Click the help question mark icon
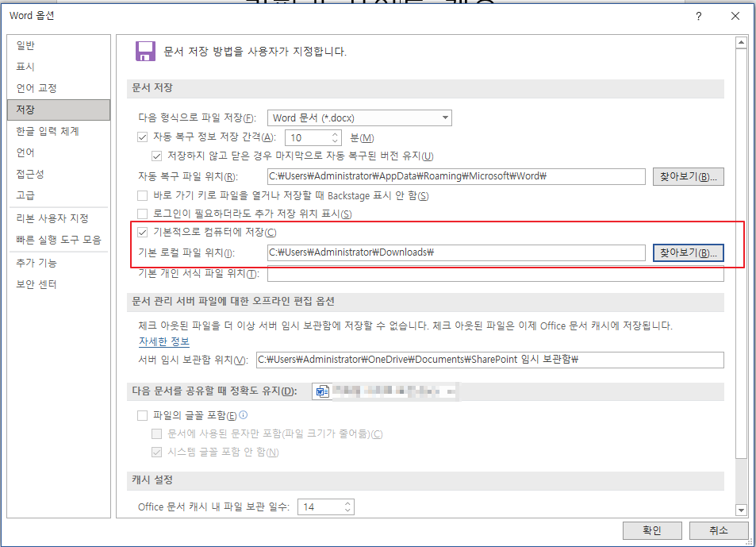The width and height of the screenshot is (756, 547). (x=699, y=17)
